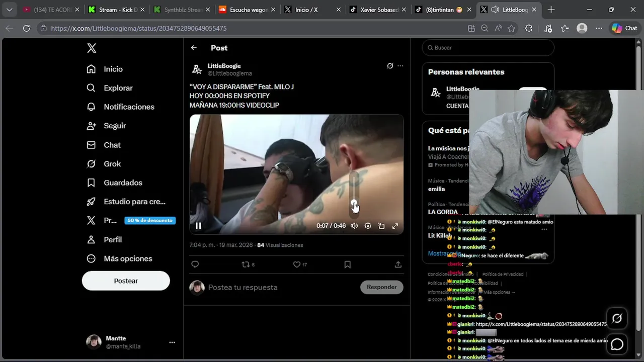644x362 pixels.
Task: Click the share post icon
Action: (398, 264)
